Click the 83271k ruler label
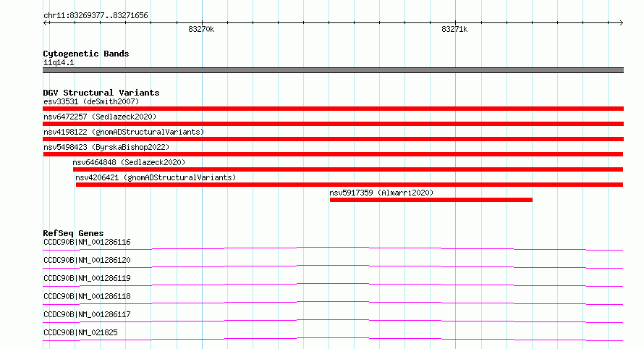644x349 pixels. [x=454, y=29]
